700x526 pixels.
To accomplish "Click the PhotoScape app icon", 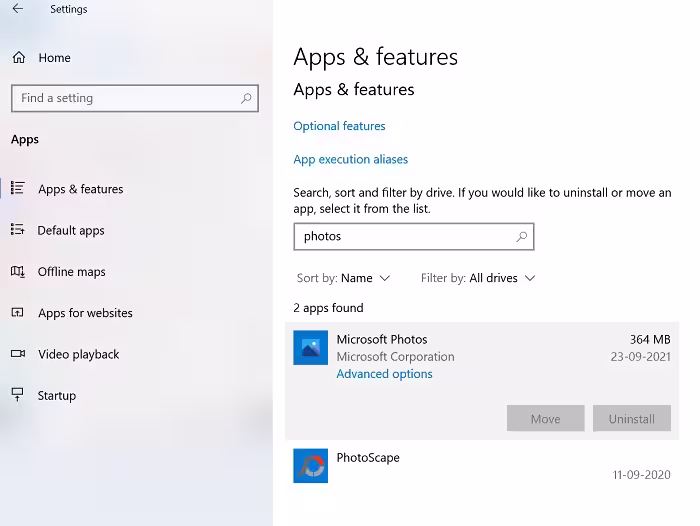I will [310, 466].
